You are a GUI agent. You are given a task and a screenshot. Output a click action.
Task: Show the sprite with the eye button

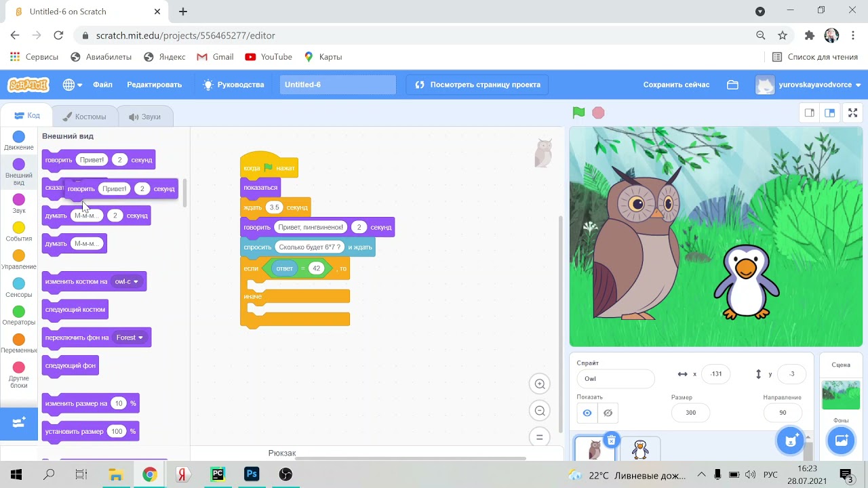[587, 413]
